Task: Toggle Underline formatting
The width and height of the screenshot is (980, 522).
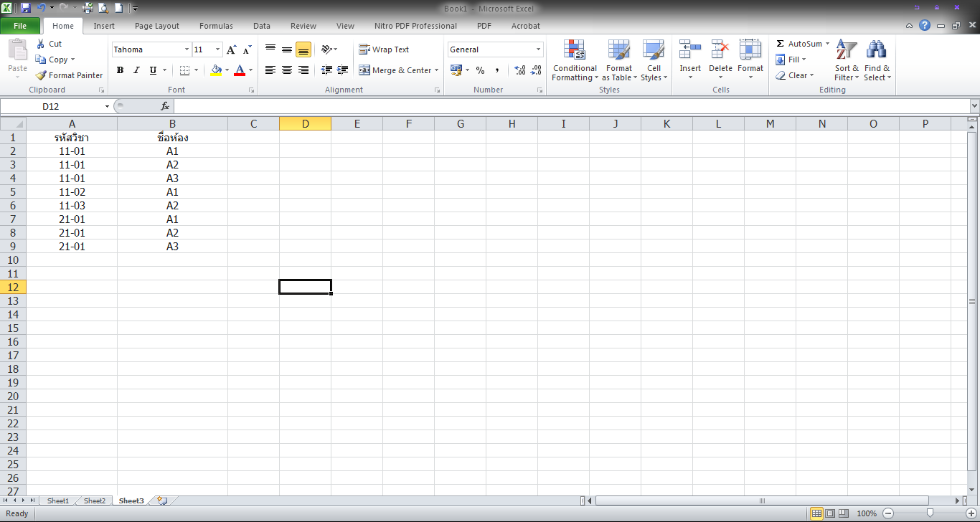Action: click(x=153, y=70)
